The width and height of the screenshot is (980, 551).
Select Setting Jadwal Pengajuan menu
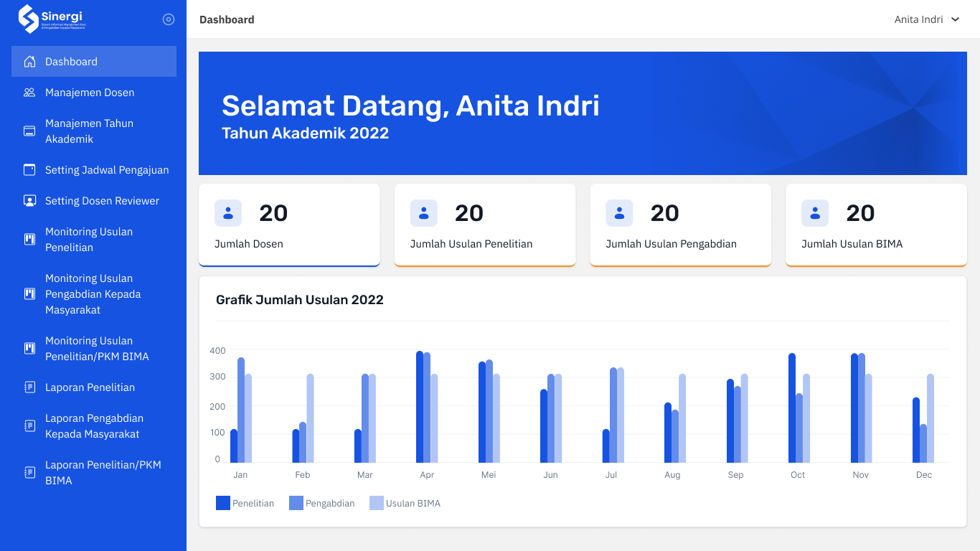(x=94, y=170)
